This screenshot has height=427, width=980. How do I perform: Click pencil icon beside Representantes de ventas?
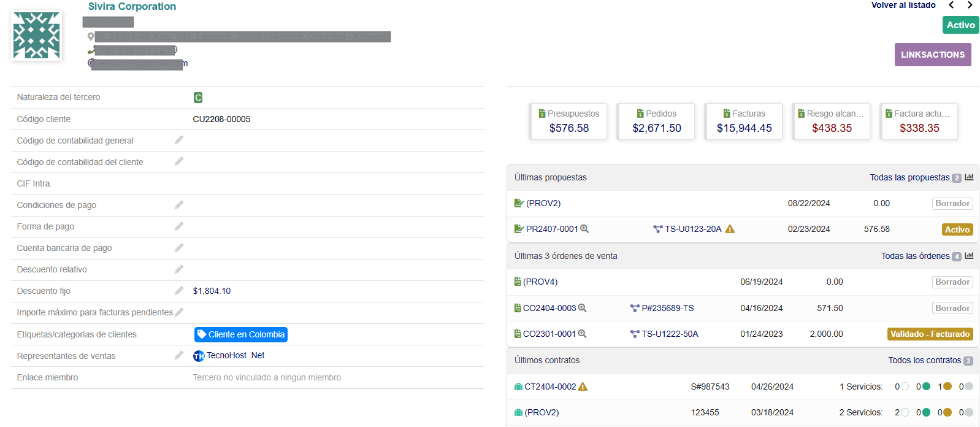point(178,355)
